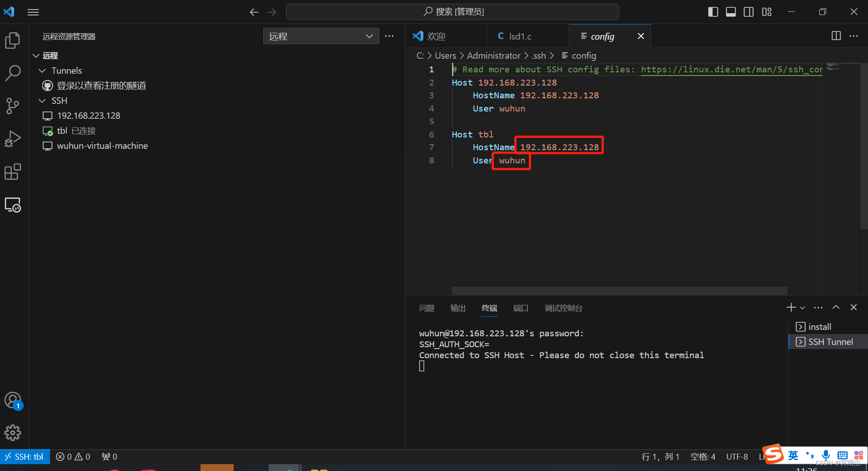Viewport: 868px width, 471px height.
Task: Switch to the lsd1.c editor tab
Action: [x=521, y=36]
